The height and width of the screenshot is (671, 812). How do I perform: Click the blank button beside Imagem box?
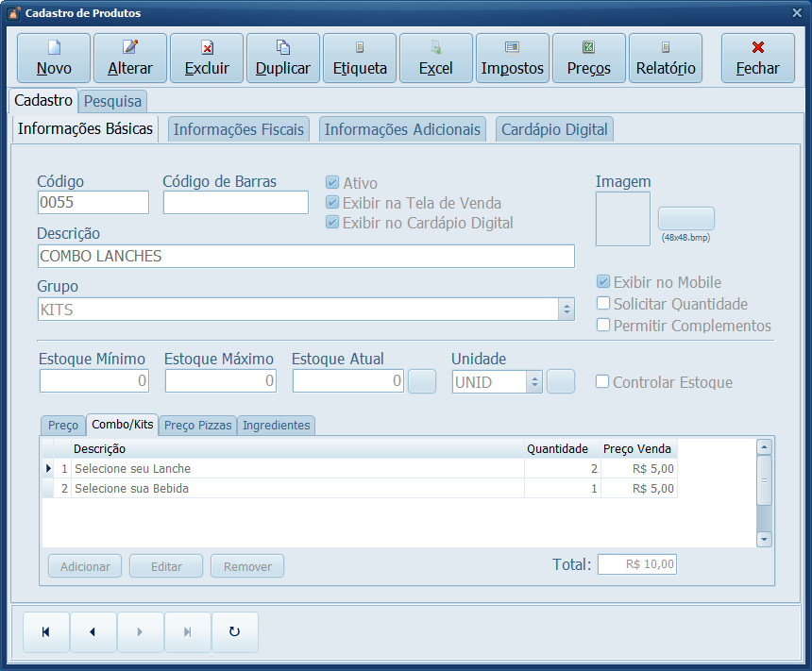click(x=686, y=219)
